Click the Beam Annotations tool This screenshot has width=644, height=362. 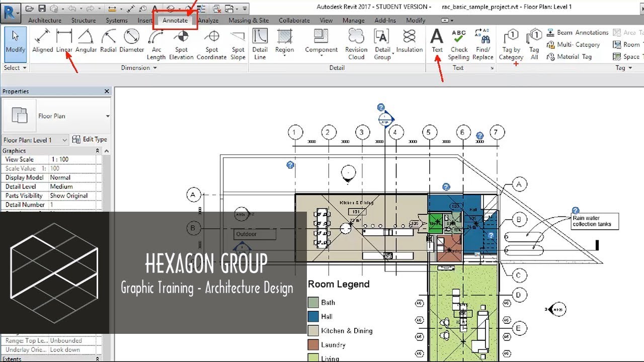click(x=578, y=33)
